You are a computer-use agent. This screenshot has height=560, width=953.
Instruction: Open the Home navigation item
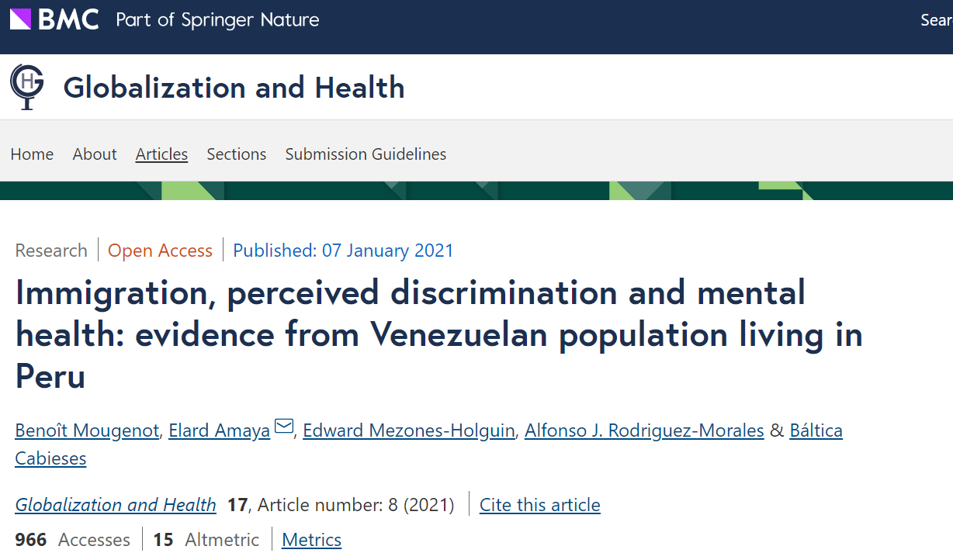(32, 154)
